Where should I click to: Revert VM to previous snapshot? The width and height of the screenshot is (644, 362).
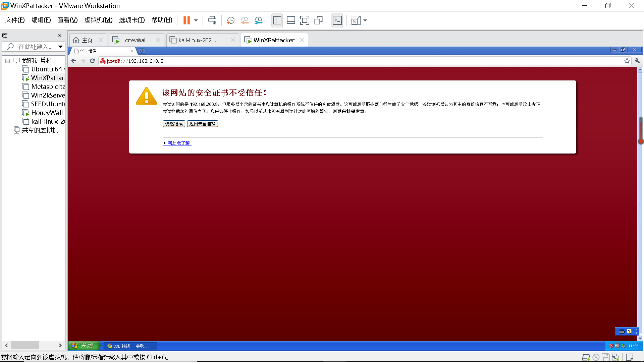tap(245, 20)
